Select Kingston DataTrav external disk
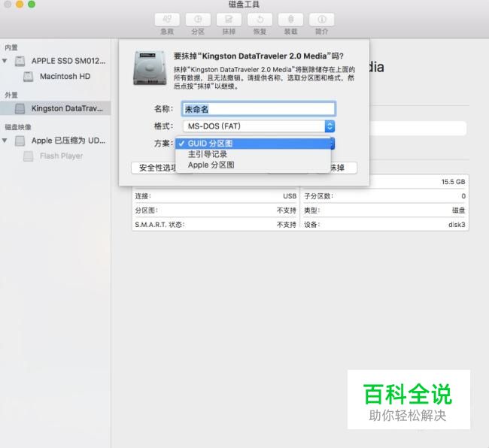The width and height of the screenshot is (489, 448). coord(55,108)
